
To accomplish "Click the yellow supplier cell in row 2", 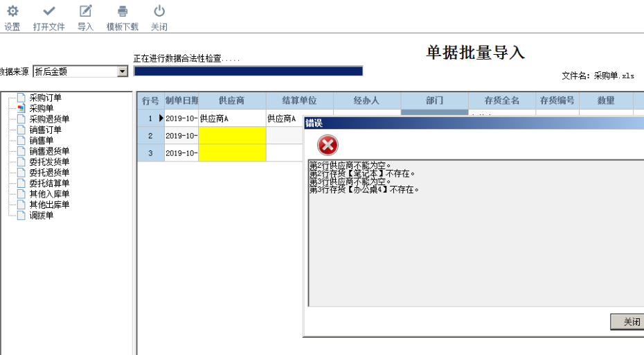I will click(x=232, y=135).
